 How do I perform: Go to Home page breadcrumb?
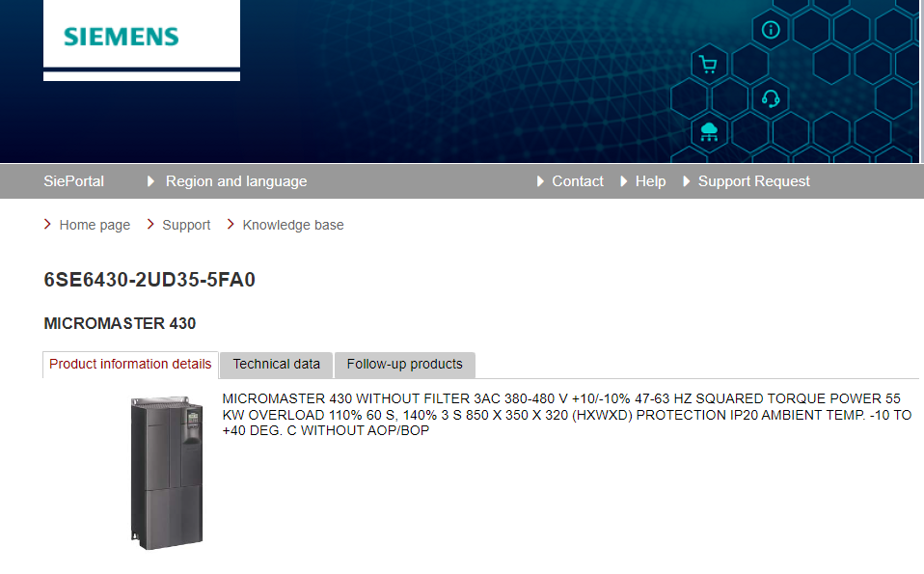pyautogui.click(x=95, y=225)
